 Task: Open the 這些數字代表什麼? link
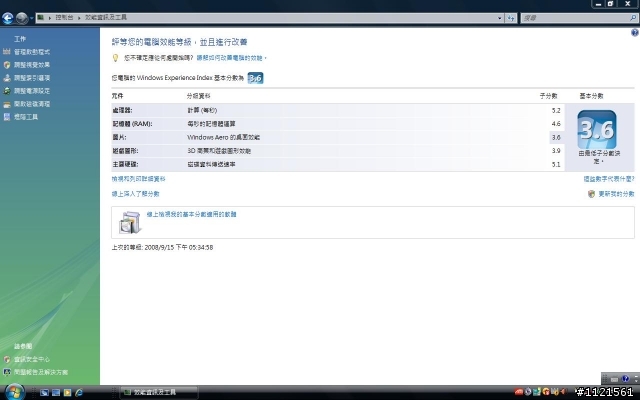pos(609,179)
